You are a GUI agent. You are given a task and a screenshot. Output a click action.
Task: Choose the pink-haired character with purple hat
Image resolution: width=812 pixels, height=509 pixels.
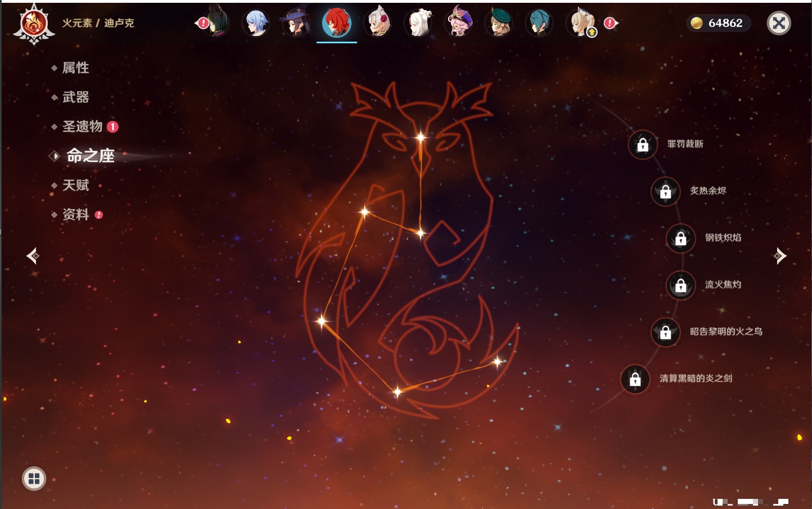459,24
